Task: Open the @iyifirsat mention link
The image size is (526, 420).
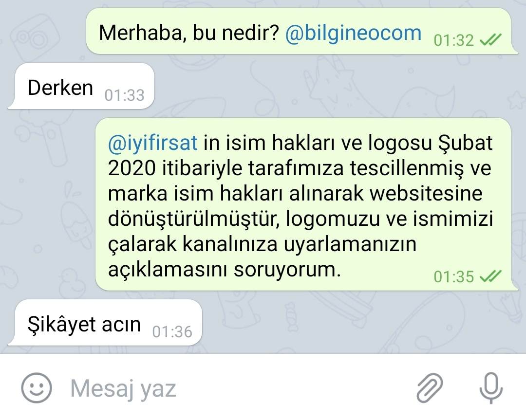Action: click(152, 143)
